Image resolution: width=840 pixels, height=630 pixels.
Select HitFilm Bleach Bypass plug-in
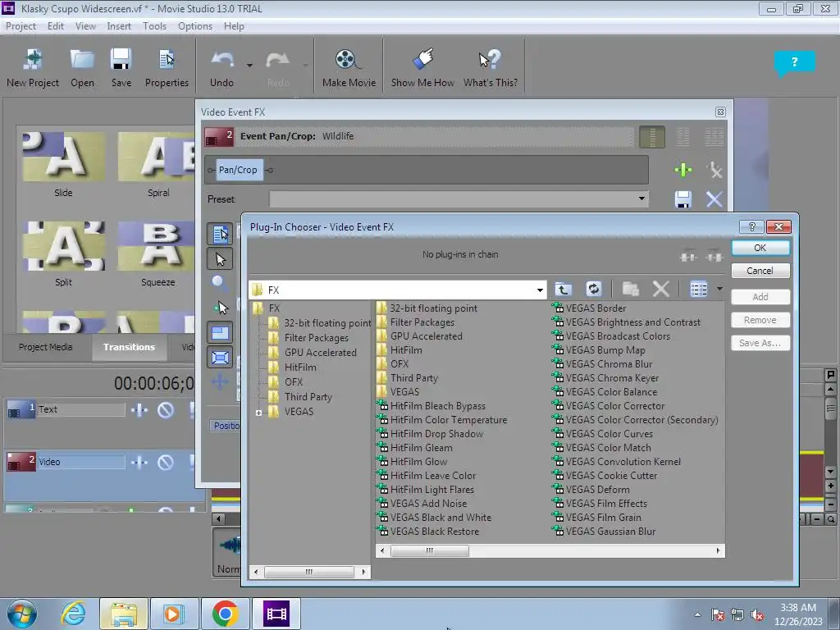438,405
